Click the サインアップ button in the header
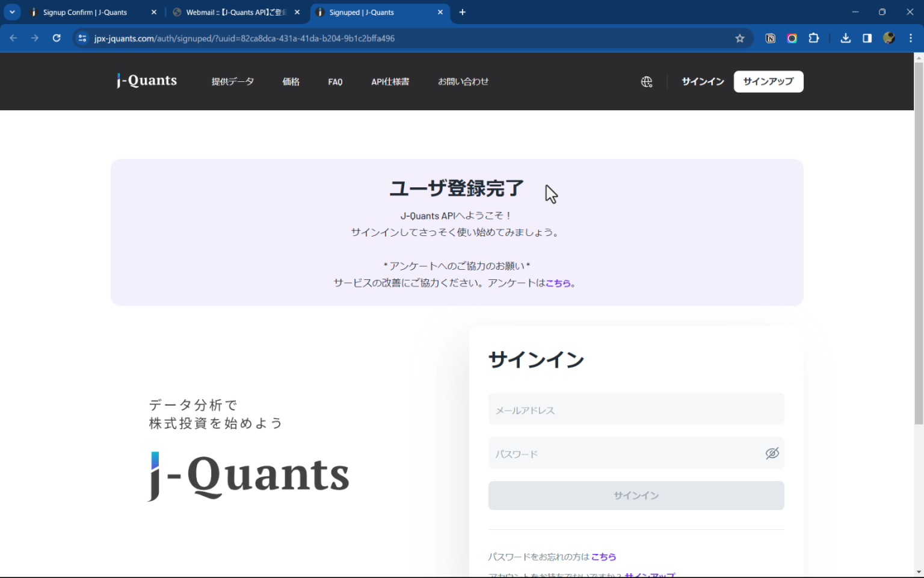This screenshot has height=578, width=924. coord(768,81)
